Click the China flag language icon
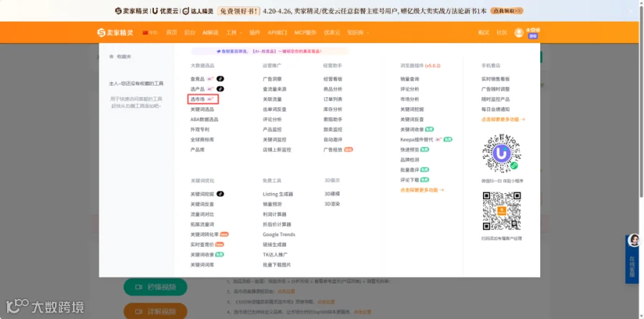This screenshot has width=644, height=319. pos(145,32)
